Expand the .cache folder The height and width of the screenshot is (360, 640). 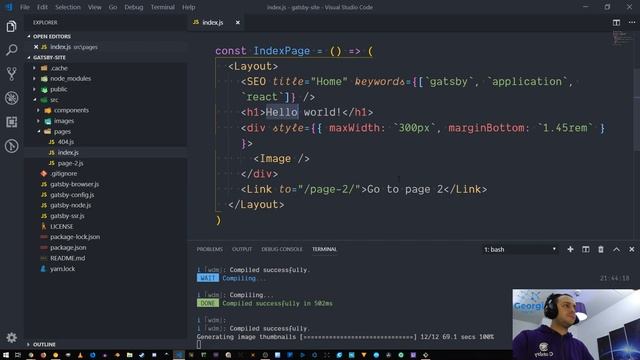click(x=59, y=68)
